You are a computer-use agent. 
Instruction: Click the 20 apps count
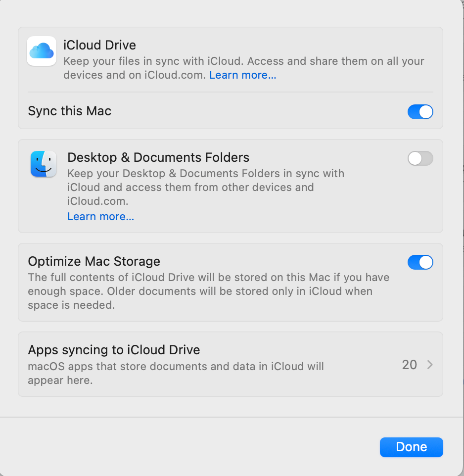[410, 365]
